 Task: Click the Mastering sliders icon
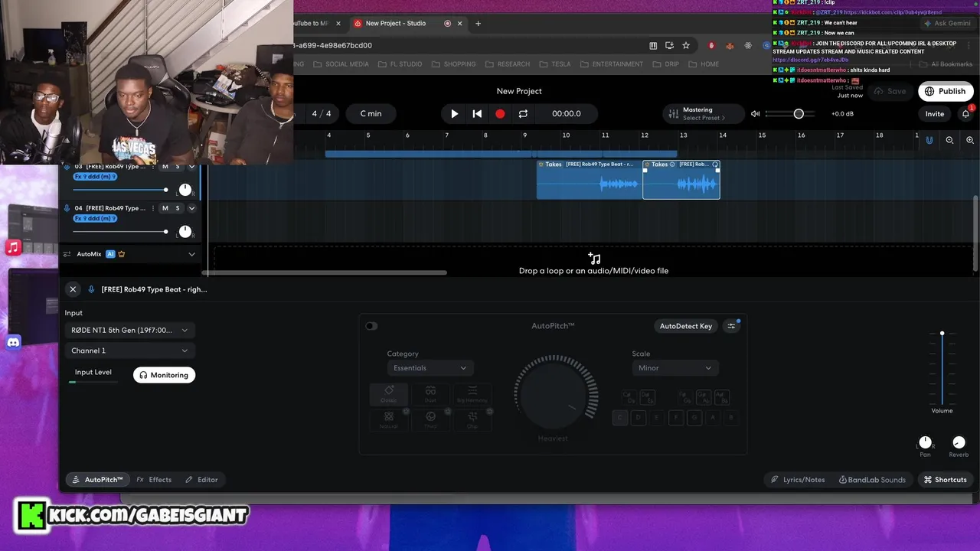(673, 113)
